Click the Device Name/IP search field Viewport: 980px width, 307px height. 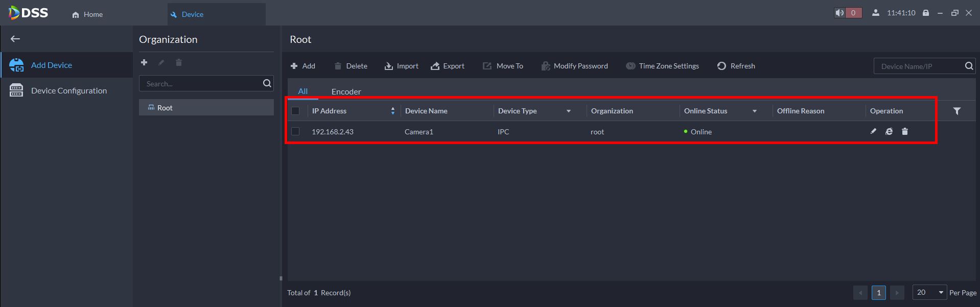(x=918, y=66)
